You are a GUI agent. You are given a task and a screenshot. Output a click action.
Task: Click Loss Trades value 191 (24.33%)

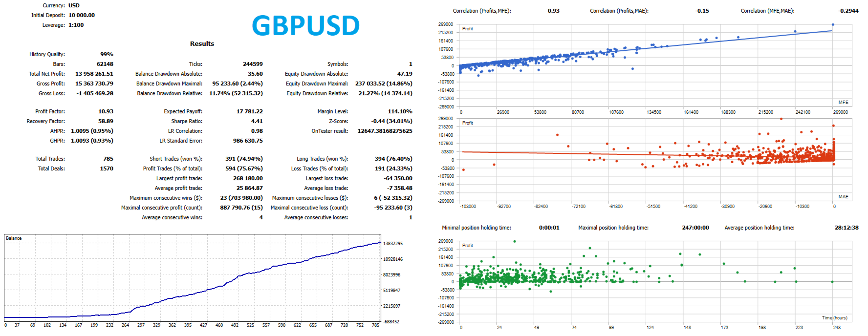(393, 168)
